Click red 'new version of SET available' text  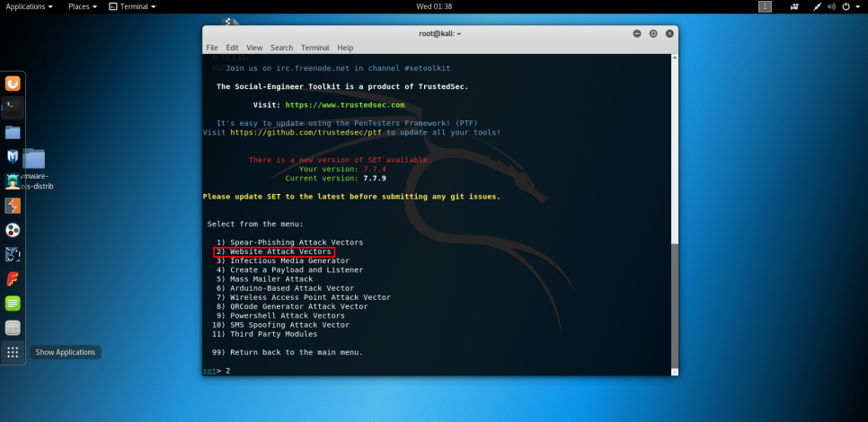340,160
